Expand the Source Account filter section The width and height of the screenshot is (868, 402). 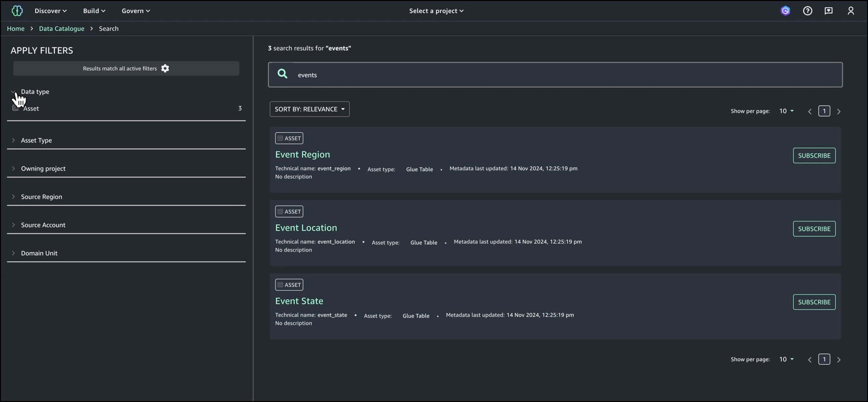(x=13, y=225)
